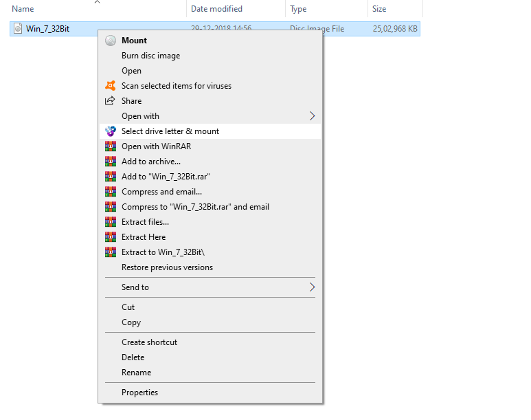Choose Add to "Win_7_32Bit.rar"
Viewport: 531px width, 420px height.
pyautogui.click(x=210, y=176)
